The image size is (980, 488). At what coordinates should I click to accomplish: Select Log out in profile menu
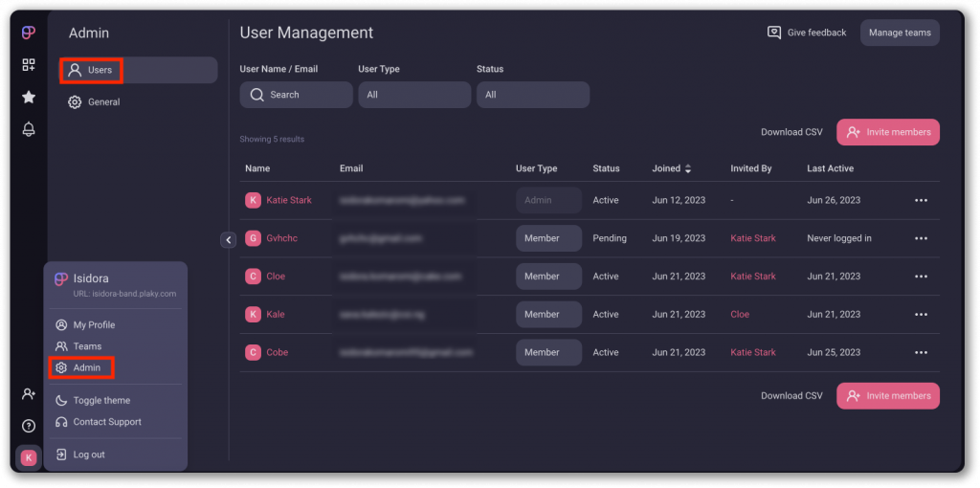click(x=88, y=455)
